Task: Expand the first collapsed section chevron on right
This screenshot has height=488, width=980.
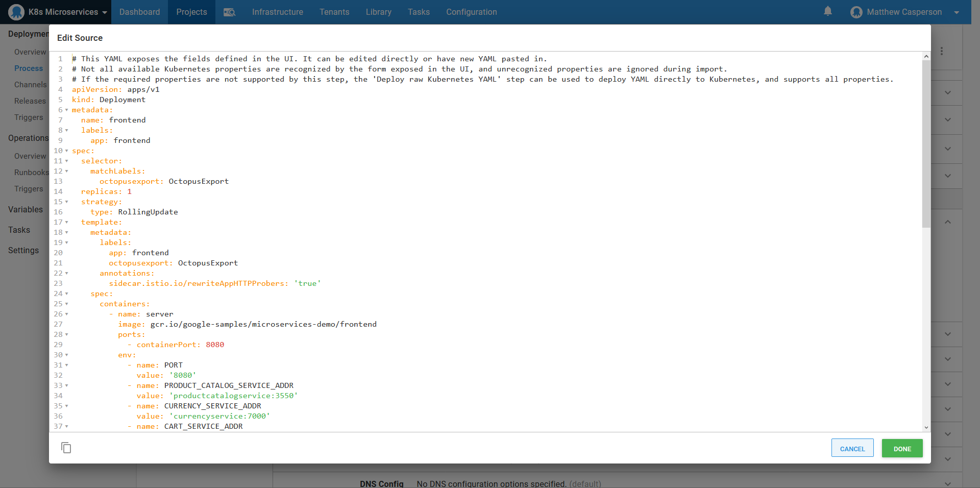Action: (x=947, y=93)
